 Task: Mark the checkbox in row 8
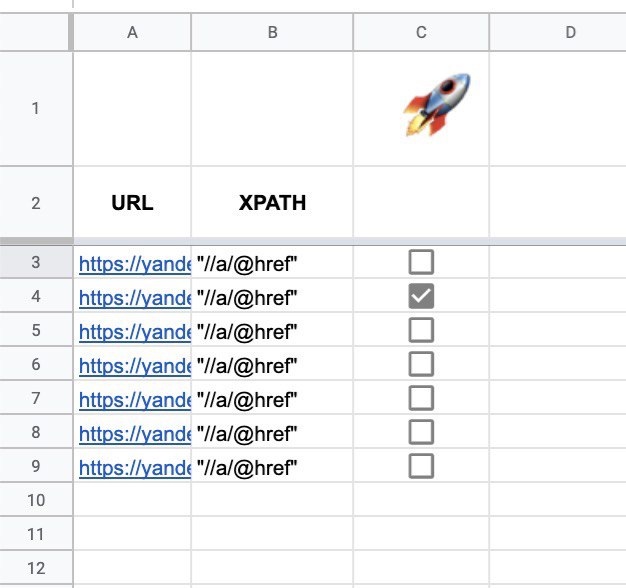(x=421, y=432)
